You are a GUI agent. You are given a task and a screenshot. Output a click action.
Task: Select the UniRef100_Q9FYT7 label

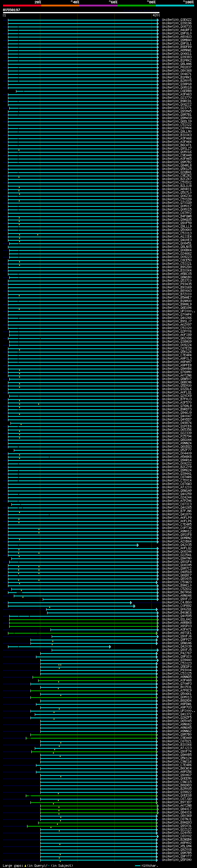click(176, 856)
